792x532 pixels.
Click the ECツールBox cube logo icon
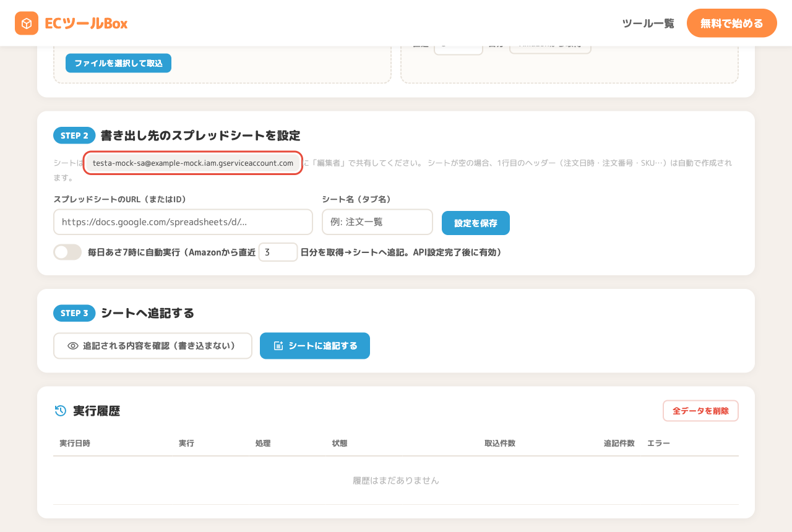pyautogui.click(x=27, y=24)
